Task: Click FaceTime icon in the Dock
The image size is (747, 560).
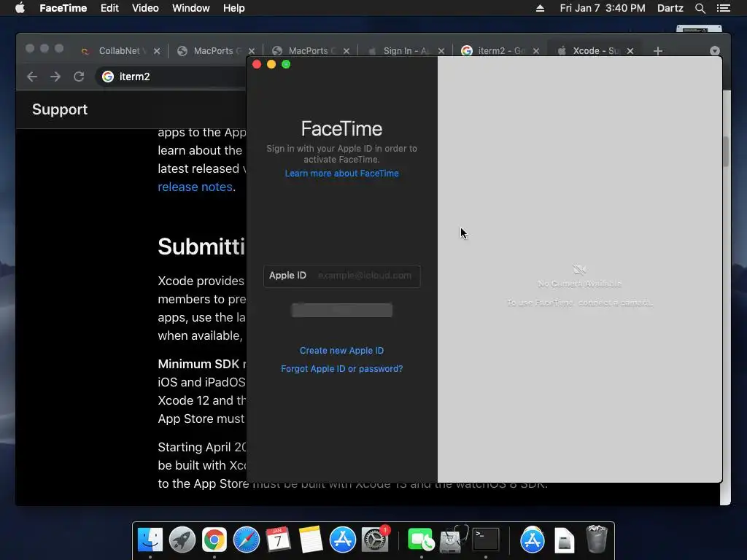Action: coord(421,540)
